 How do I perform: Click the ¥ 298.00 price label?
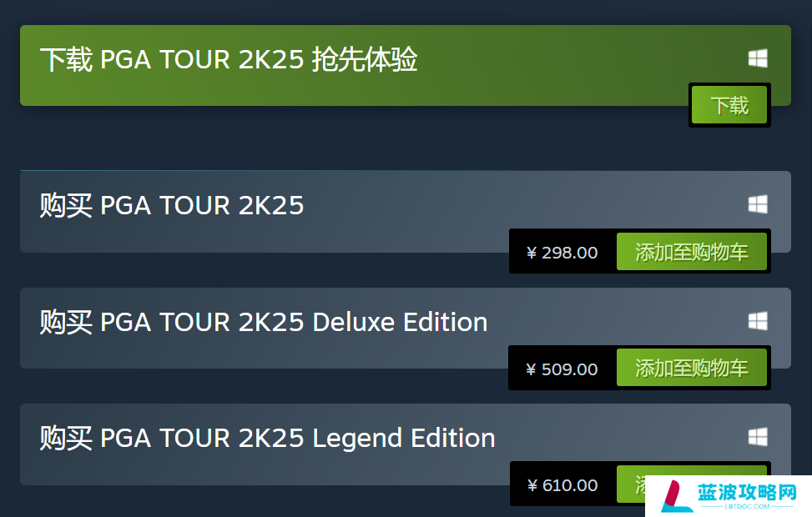pyautogui.click(x=562, y=253)
